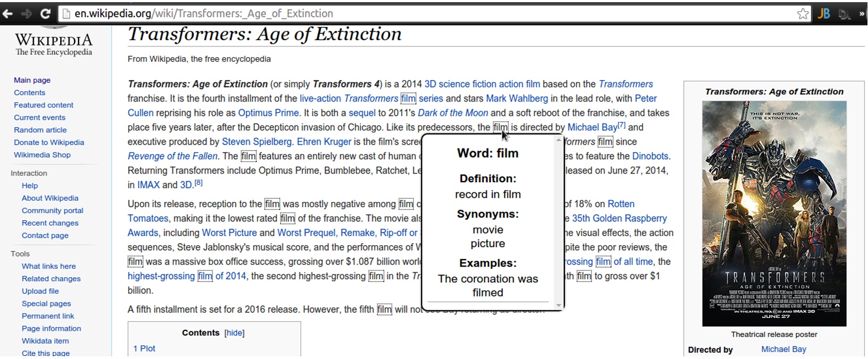
Task: Open Special pages
Action: point(46,303)
